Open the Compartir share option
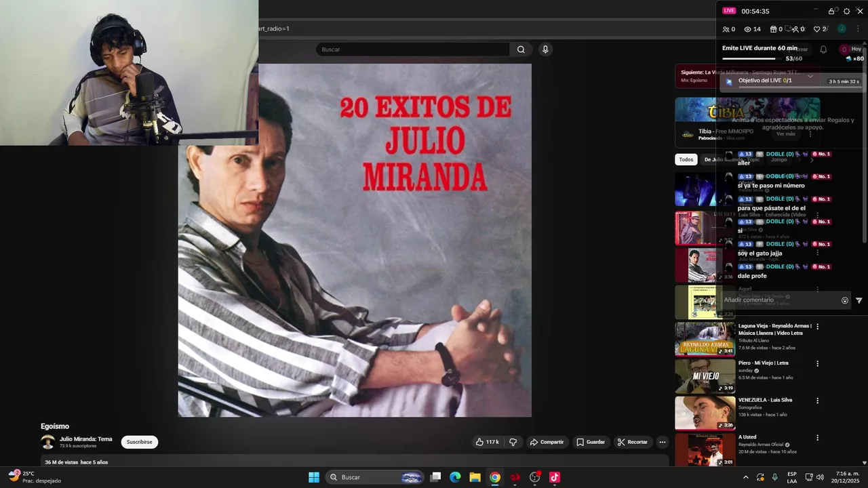Screen dimensions: 868x488 click(547, 442)
